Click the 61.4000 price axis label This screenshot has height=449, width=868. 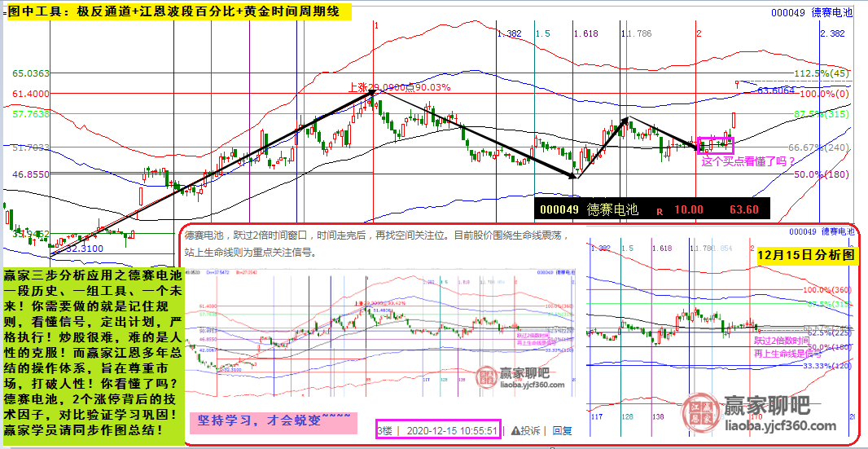tap(31, 94)
